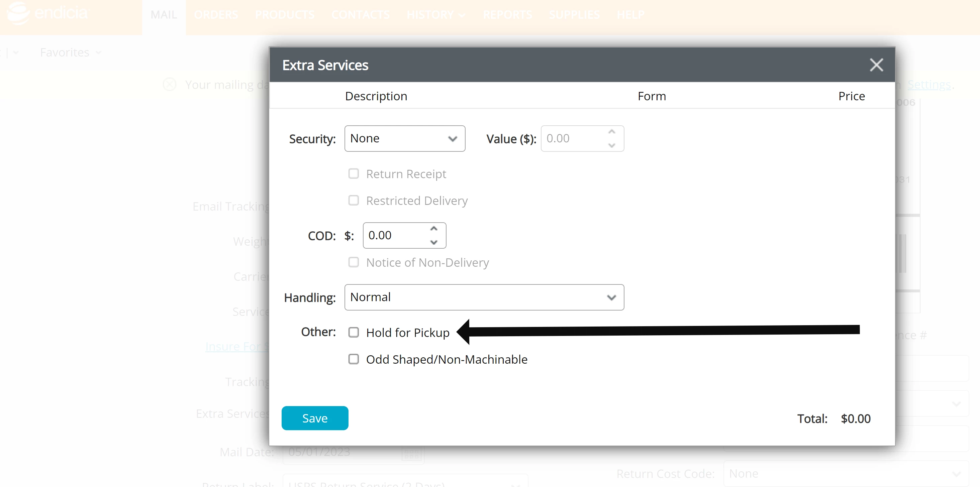Save the extra services
980x487 pixels.
315,418
